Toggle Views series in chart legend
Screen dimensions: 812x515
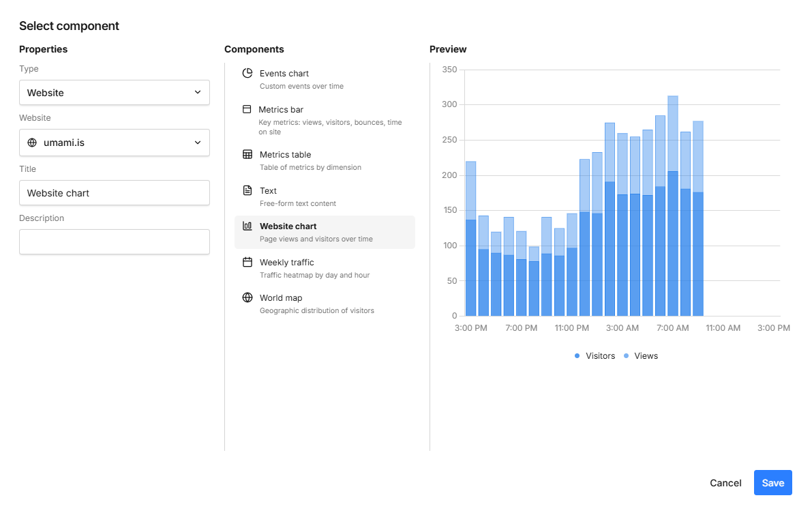pos(640,356)
